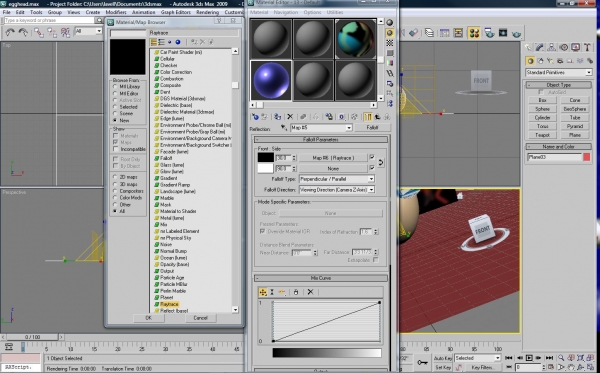Click the pick material eyedropper icon

[x=284, y=127]
